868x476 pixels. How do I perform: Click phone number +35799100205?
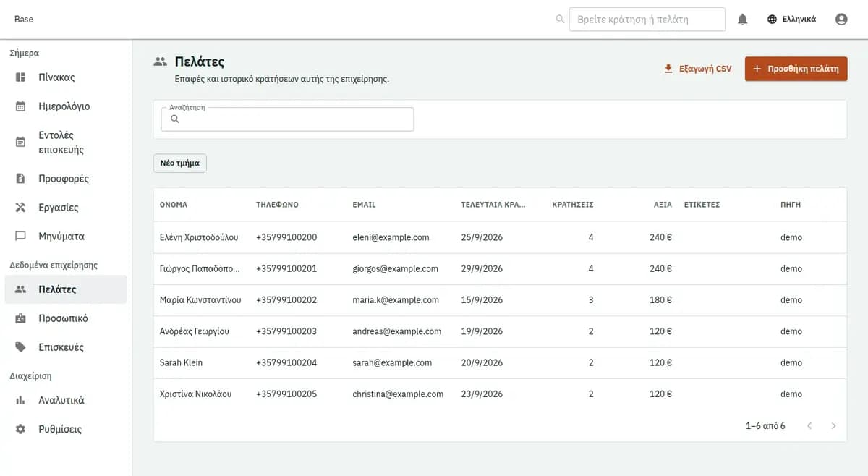[x=286, y=394]
